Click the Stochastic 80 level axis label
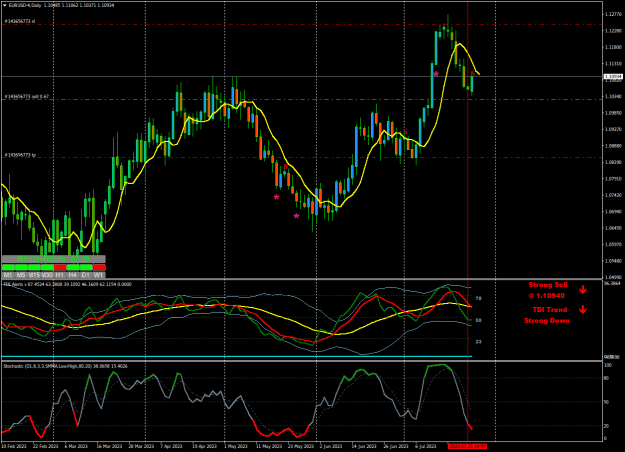Image resolution: width=625 pixels, height=452 pixels. [x=607, y=378]
